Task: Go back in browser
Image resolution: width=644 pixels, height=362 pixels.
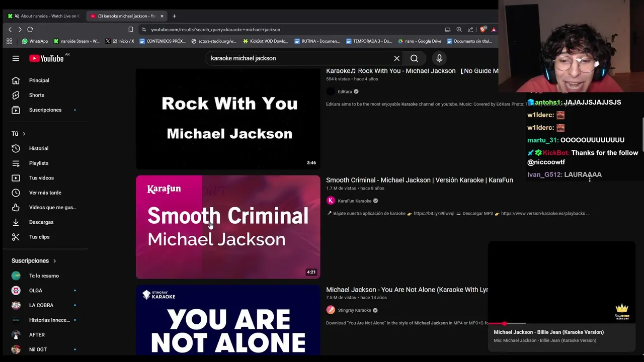Action: (10, 30)
